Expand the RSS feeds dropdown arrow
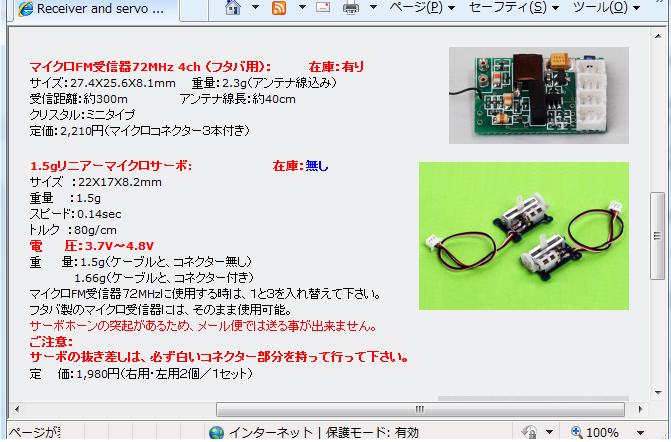This screenshot has height=442, width=671. tap(302, 7)
